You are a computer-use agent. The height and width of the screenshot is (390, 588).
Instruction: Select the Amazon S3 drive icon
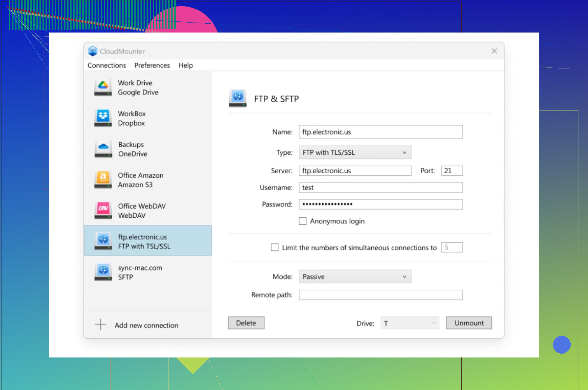click(x=103, y=179)
